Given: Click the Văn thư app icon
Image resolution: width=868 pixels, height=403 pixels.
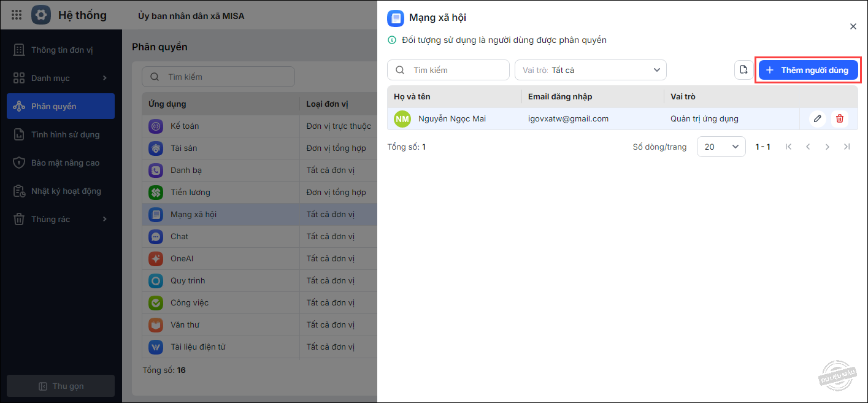Looking at the screenshot, I should 156,325.
